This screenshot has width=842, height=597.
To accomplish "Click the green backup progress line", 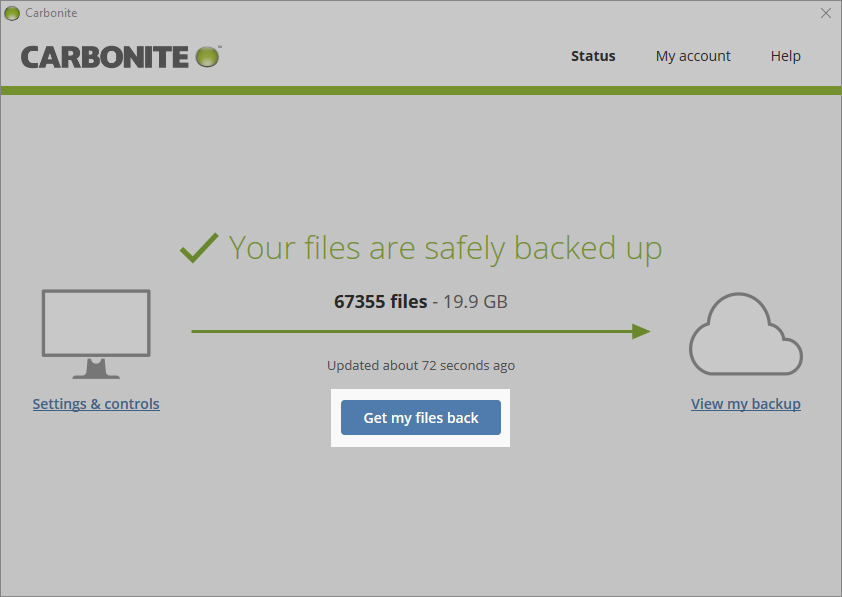I will (x=410, y=331).
